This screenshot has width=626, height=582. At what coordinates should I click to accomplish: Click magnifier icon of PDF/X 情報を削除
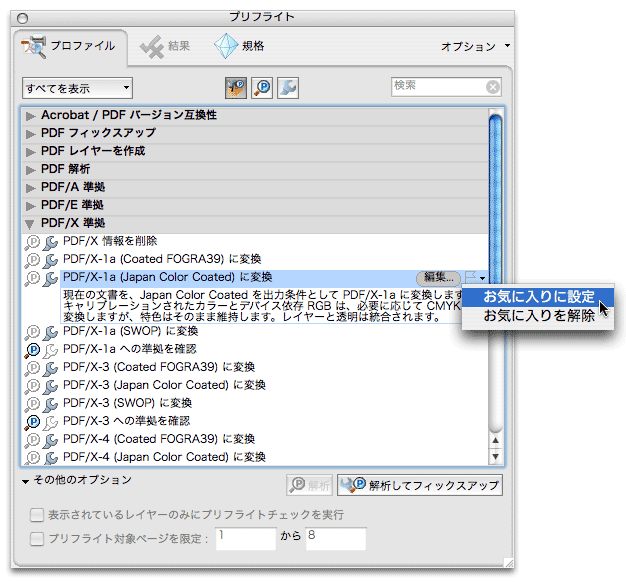click(32, 242)
